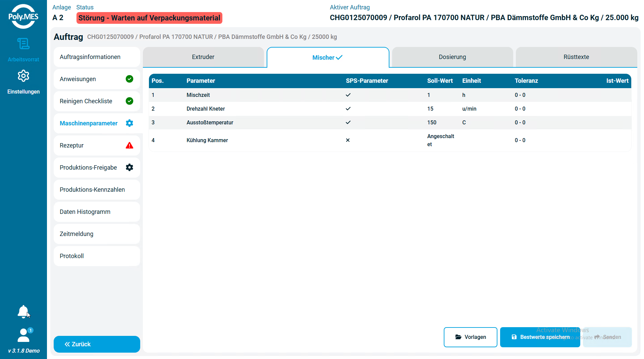Click the red Störung status badge
This screenshot has height=359, width=644.
(x=149, y=18)
